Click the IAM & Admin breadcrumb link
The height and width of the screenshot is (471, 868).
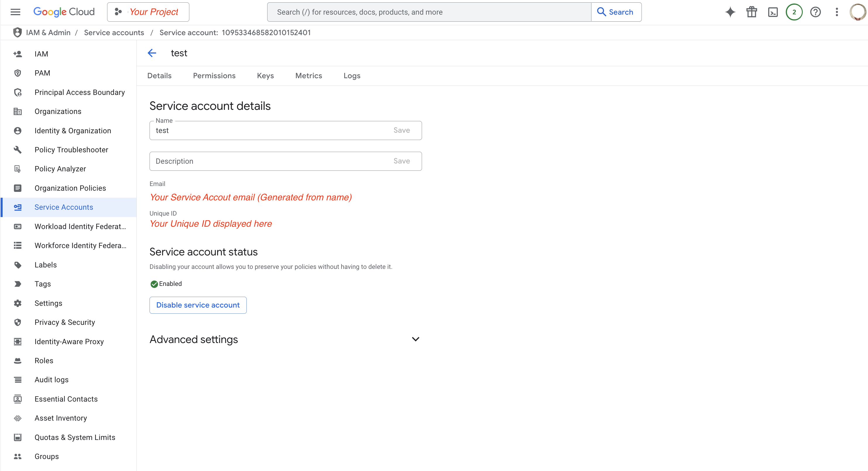(48, 32)
